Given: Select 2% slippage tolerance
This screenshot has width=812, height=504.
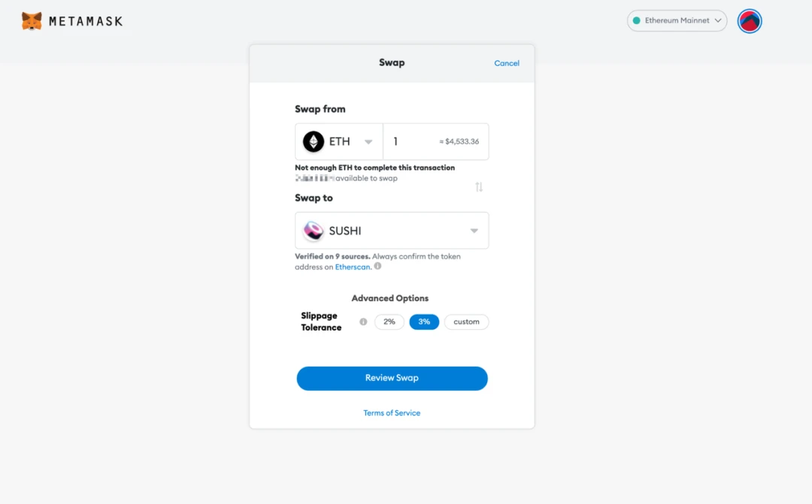Looking at the screenshot, I should tap(389, 322).
